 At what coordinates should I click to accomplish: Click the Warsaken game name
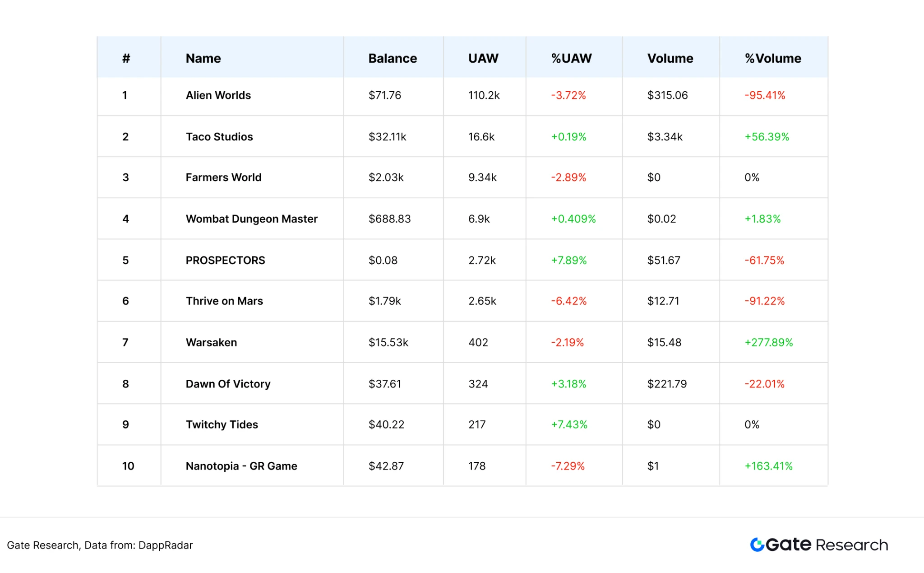click(211, 343)
